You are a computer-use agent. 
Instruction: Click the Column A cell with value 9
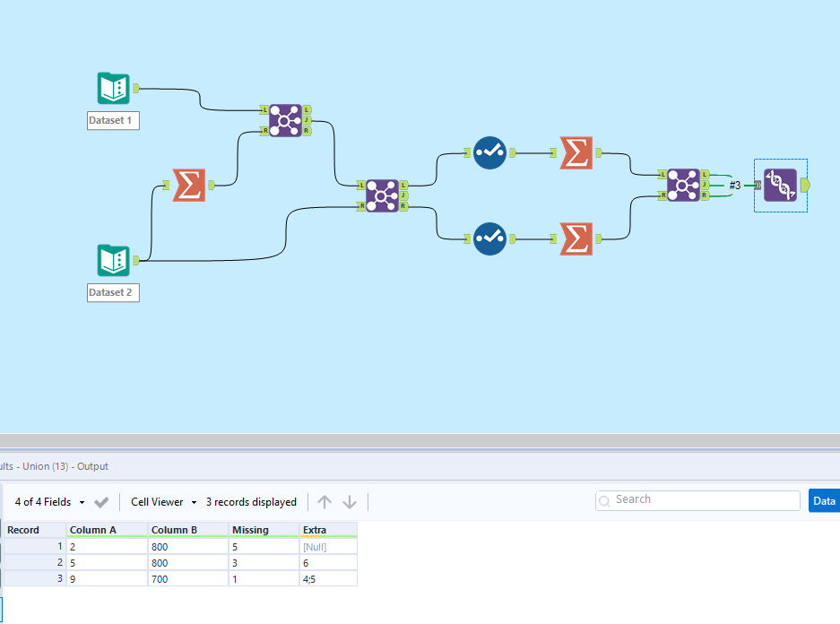(x=108, y=579)
